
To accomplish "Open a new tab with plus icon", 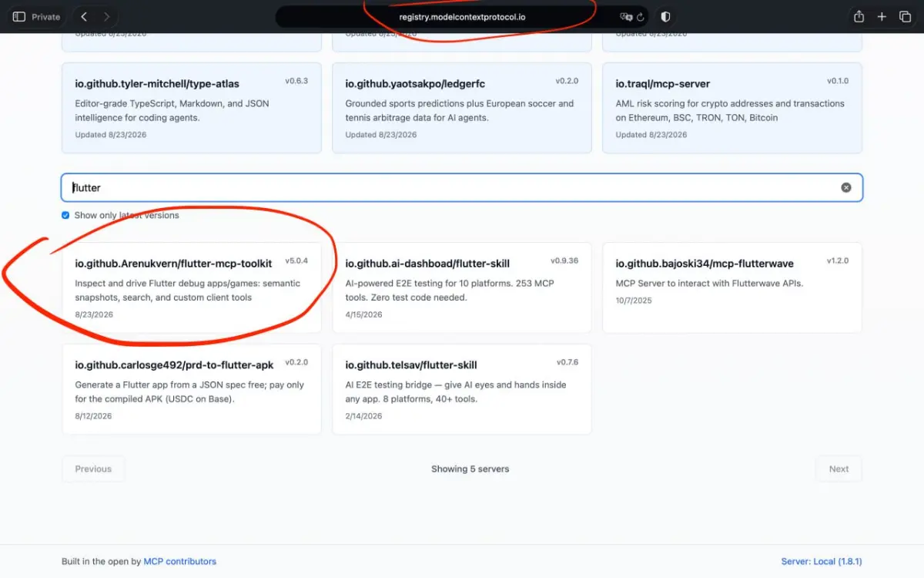I will coord(882,16).
